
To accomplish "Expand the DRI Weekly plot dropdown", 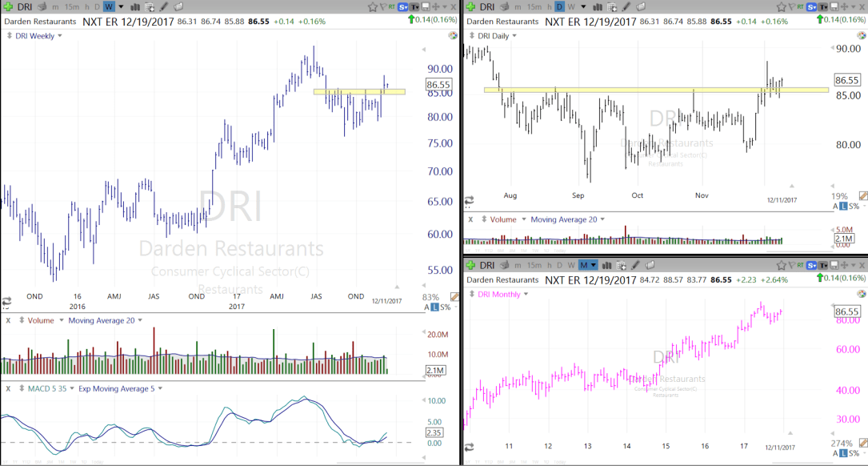I will pyautogui.click(x=59, y=36).
